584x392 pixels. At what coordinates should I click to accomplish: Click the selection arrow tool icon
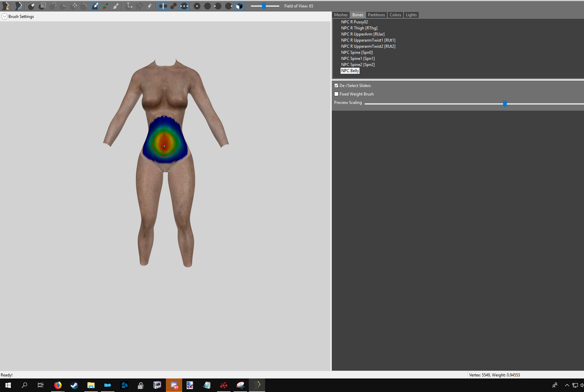(x=31, y=6)
